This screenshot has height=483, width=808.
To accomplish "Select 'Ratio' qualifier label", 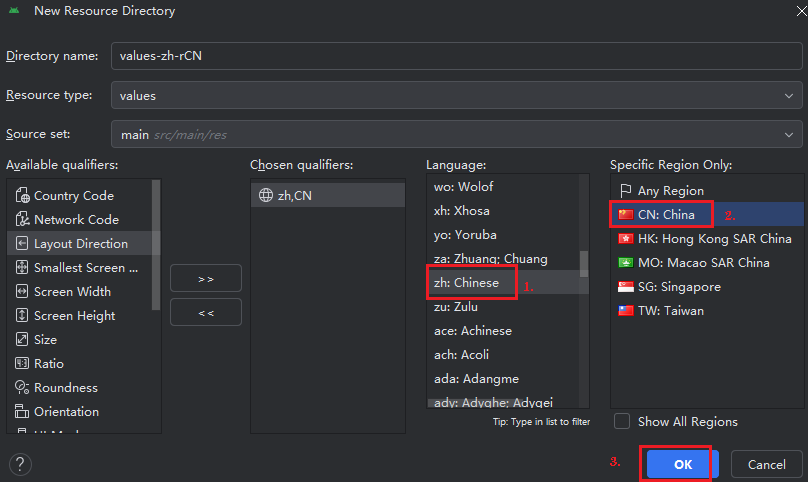I will click(49, 363).
